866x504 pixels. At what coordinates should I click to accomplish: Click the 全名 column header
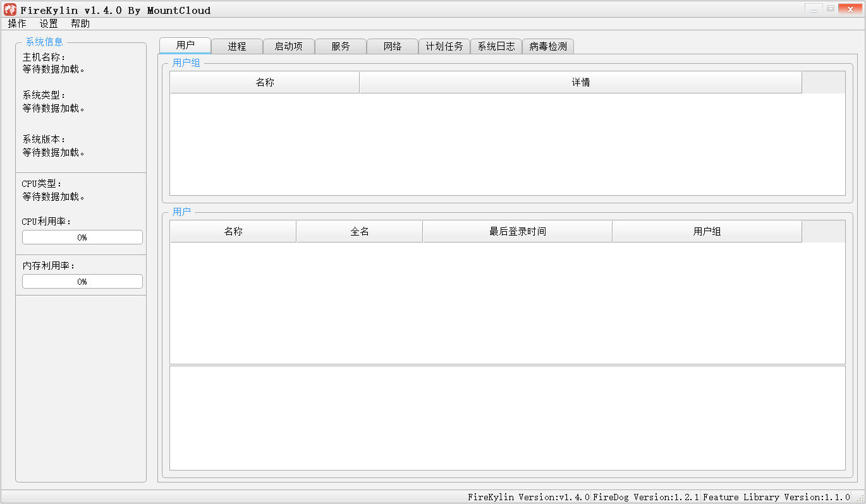coord(360,232)
